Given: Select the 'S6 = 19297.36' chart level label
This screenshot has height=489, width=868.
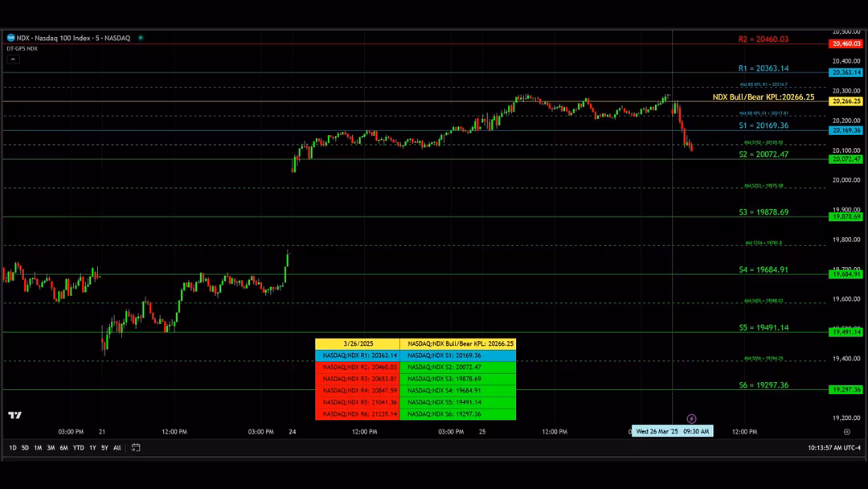Looking at the screenshot, I should pos(764,385).
